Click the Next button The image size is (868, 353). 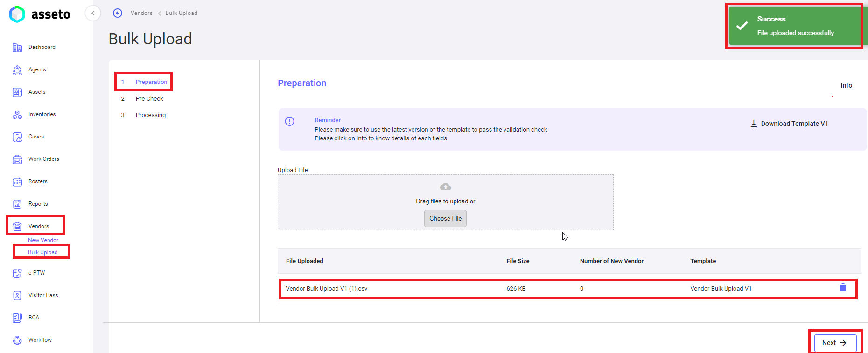coord(835,343)
